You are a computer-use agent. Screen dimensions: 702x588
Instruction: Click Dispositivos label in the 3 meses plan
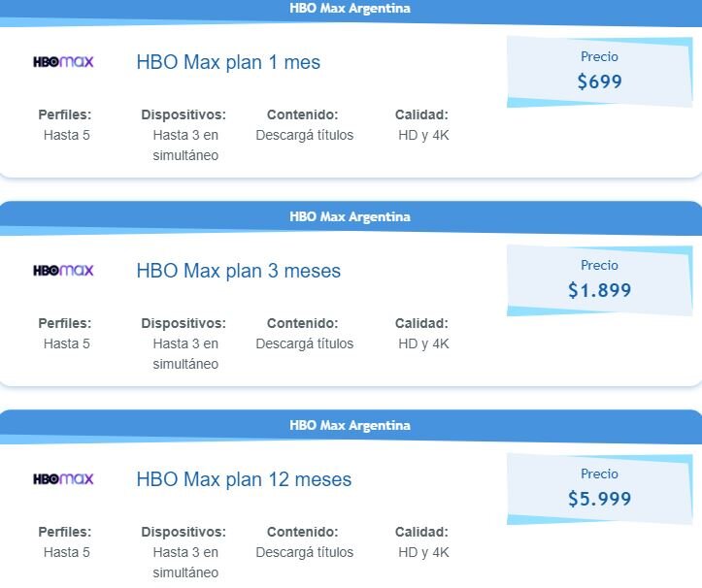click(x=184, y=323)
